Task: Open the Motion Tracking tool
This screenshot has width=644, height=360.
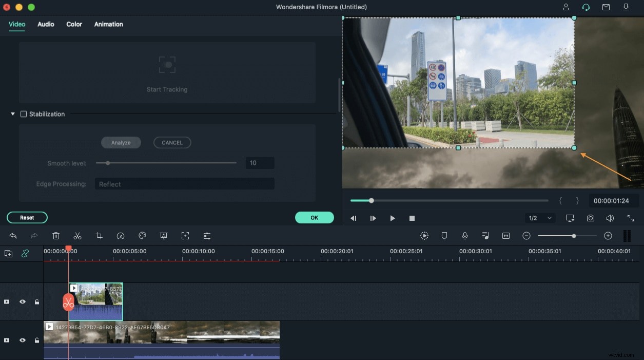Action: 185,236
